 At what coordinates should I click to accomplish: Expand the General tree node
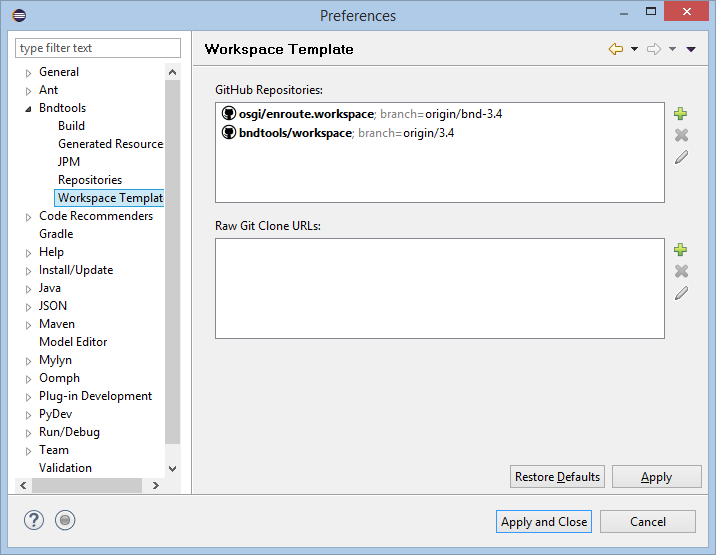[28, 73]
